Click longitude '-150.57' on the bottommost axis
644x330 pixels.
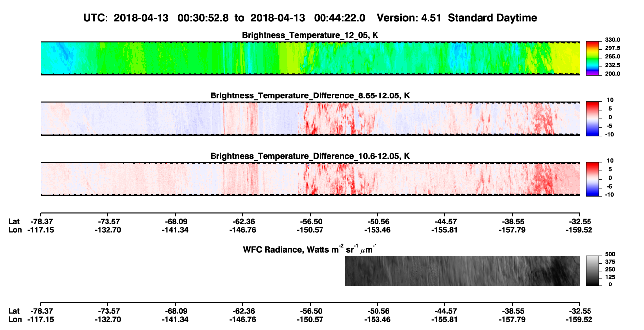[x=310, y=319]
